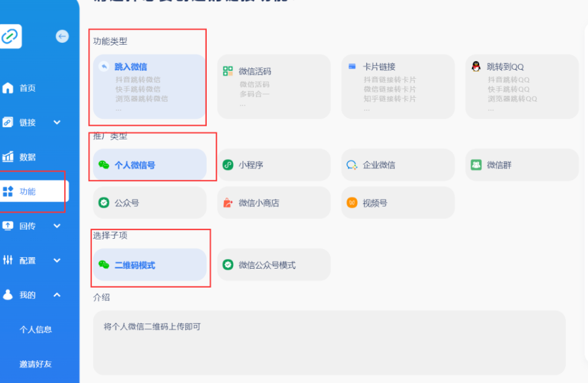Click the QR grid icon on 微信活码
The width and height of the screenshot is (588, 383).
click(228, 71)
